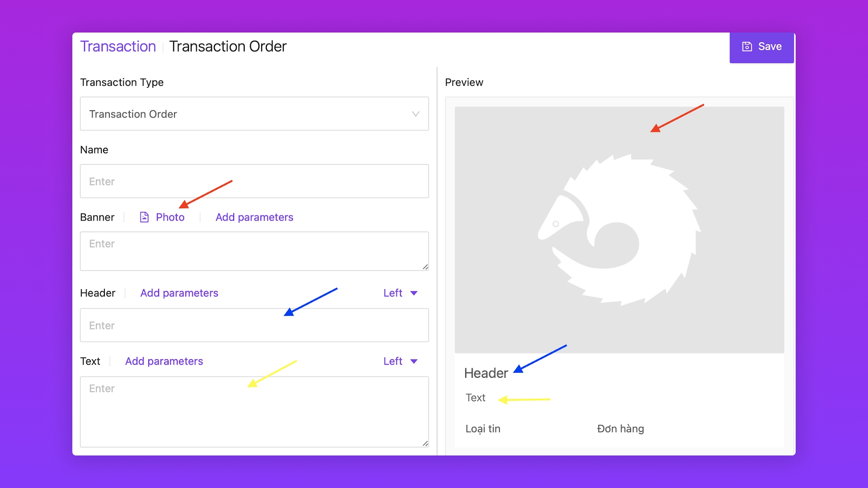Click Add parameters next to Text
Screen dimensions: 868x488
point(164,361)
